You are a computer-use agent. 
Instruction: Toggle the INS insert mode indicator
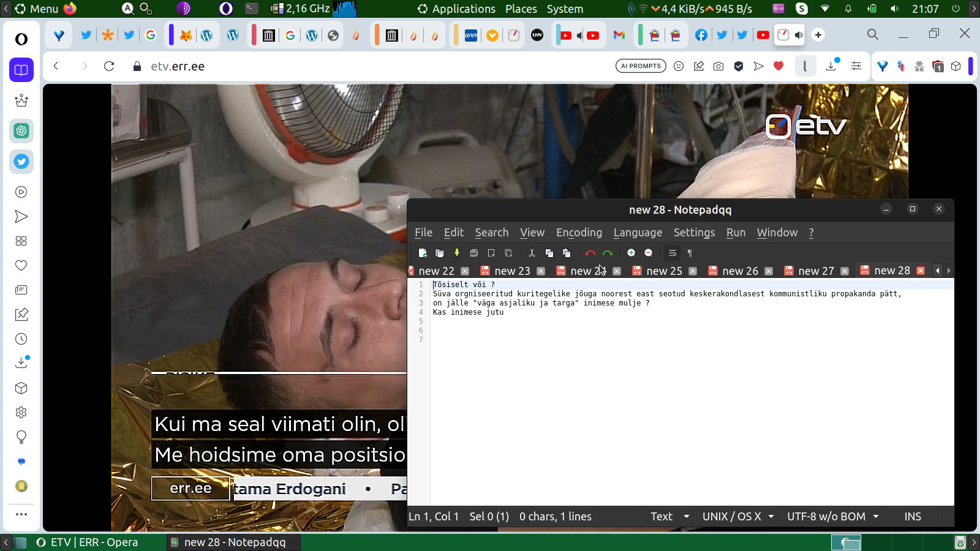912,516
